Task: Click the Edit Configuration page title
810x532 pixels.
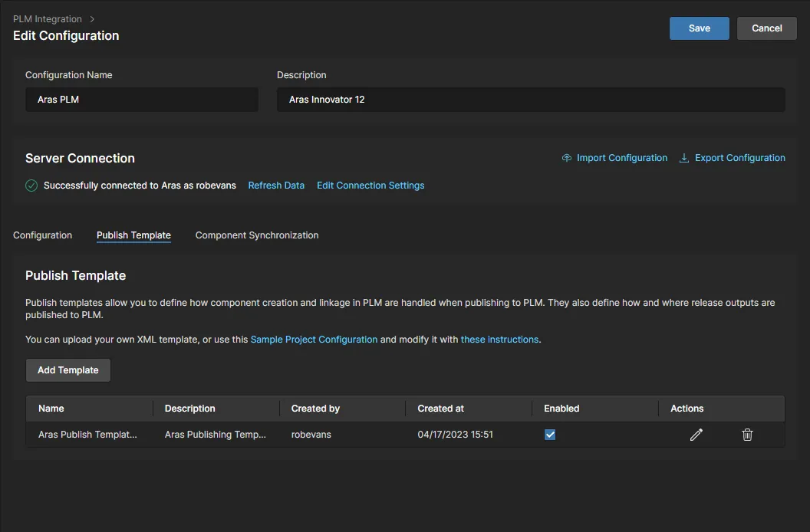Action: point(66,35)
